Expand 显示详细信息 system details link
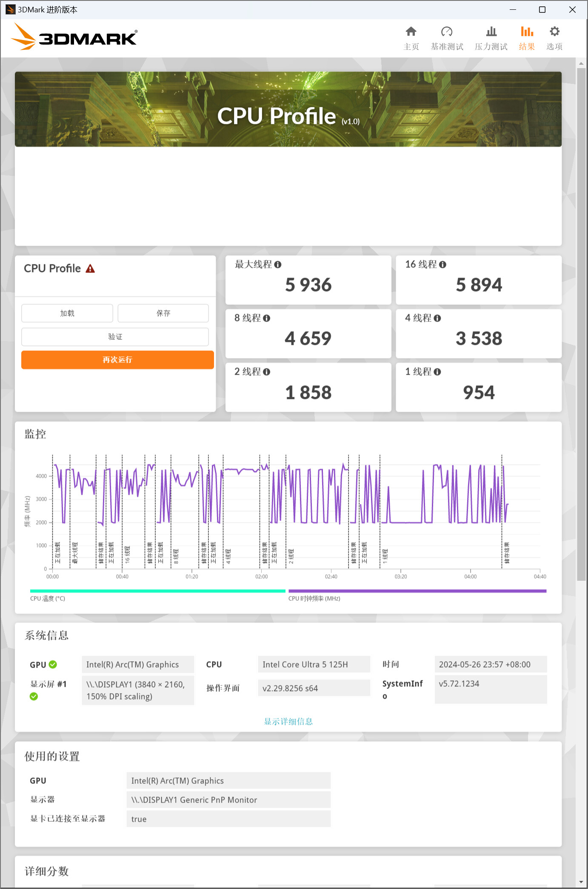This screenshot has width=588, height=889. [288, 721]
